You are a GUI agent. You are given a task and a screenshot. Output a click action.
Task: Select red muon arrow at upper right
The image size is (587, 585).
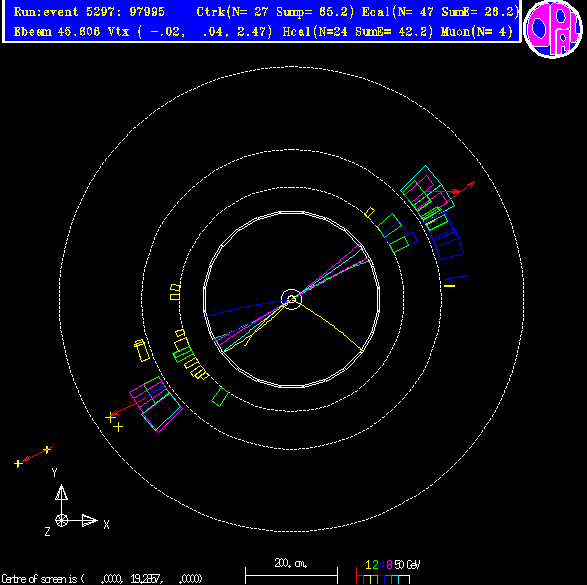[x=450, y=189]
